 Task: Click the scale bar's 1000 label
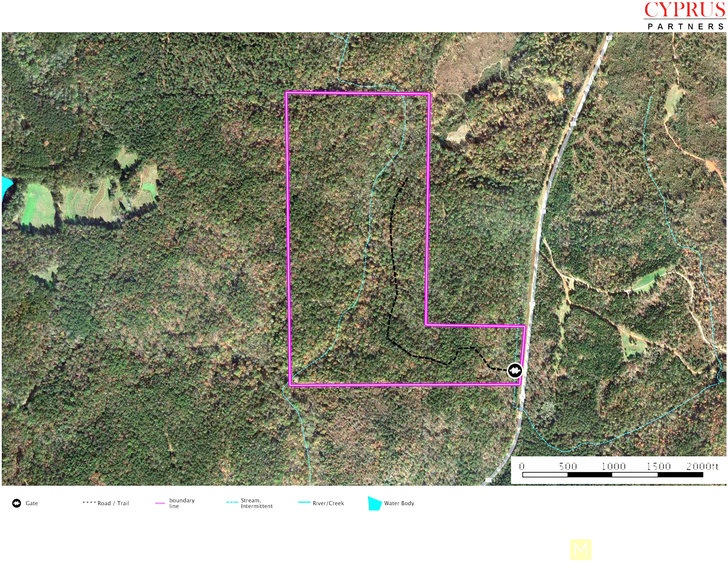pyautogui.click(x=613, y=466)
